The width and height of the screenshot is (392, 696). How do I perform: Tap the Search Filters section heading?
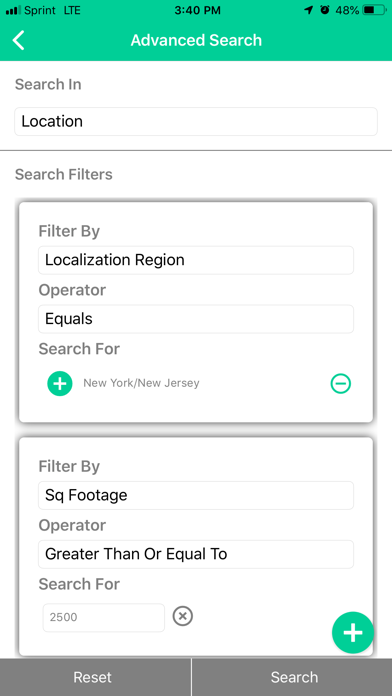[x=63, y=174]
